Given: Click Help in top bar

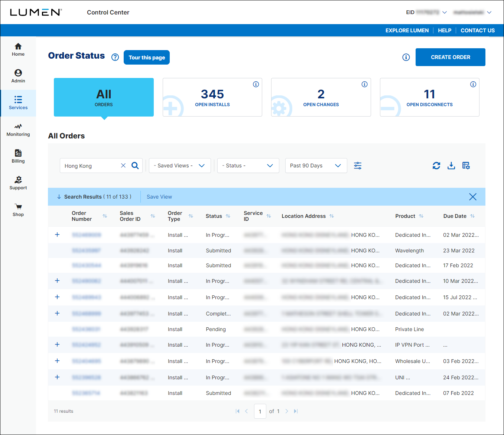Looking at the screenshot, I should [x=445, y=30].
